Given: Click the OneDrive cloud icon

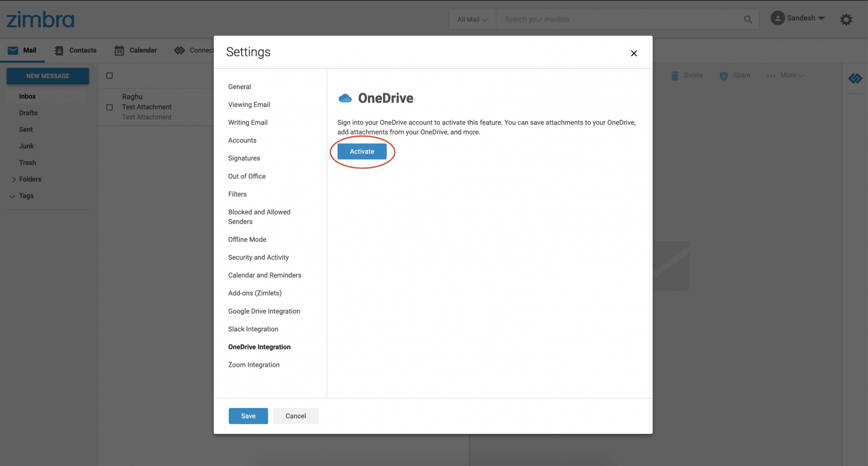Looking at the screenshot, I should [x=345, y=98].
